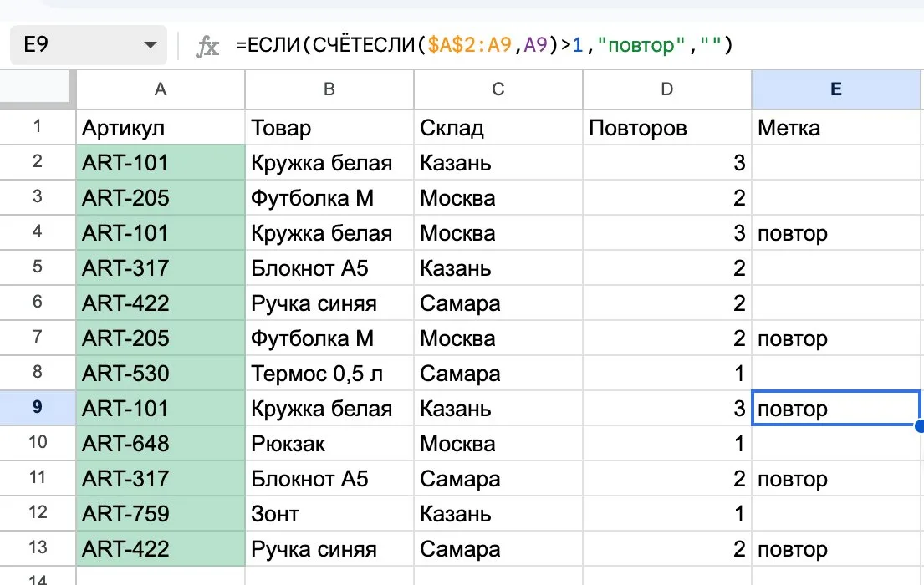Screen dimensions: 924x585
Task: Click 'Самара' in row 8
Action: (498, 373)
